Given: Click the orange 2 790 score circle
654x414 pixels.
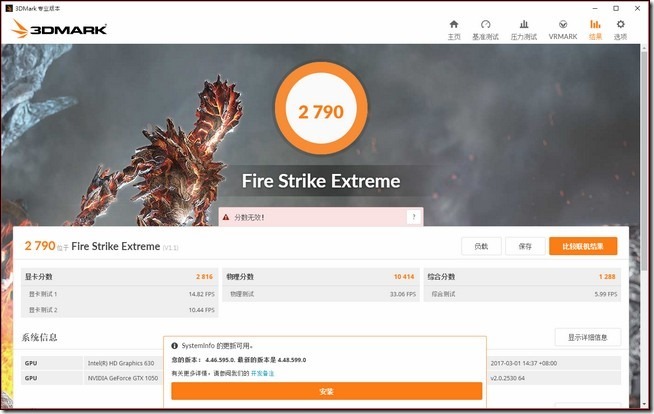Looking at the screenshot, I should [x=321, y=108].
